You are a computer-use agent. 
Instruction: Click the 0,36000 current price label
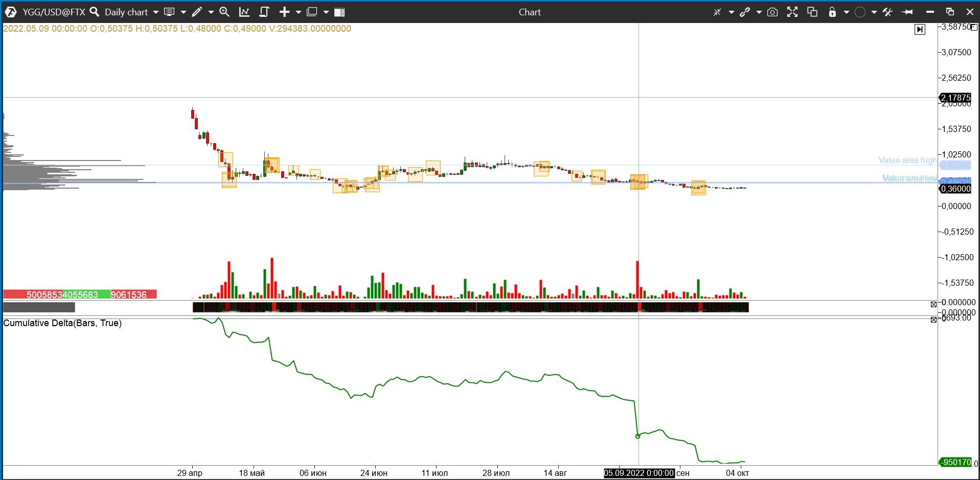pos(955,189)
